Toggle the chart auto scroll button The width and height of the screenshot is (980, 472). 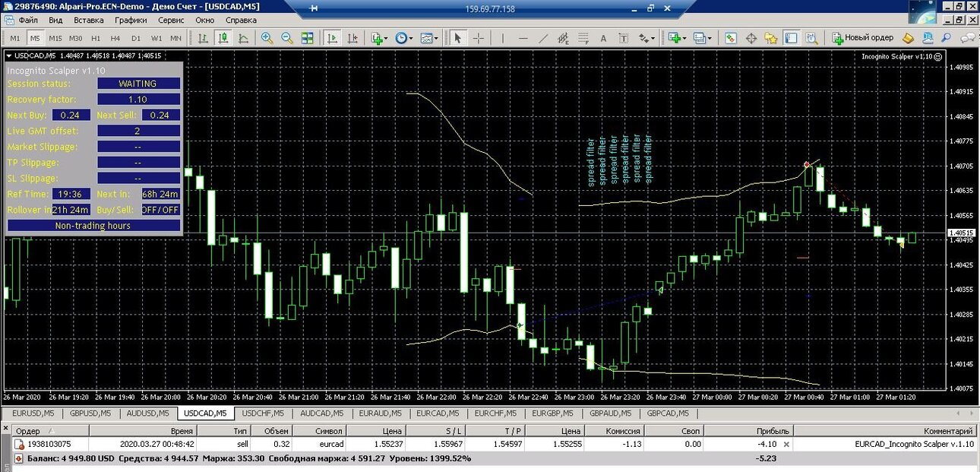pyautogui.click(x=332, y=38)
